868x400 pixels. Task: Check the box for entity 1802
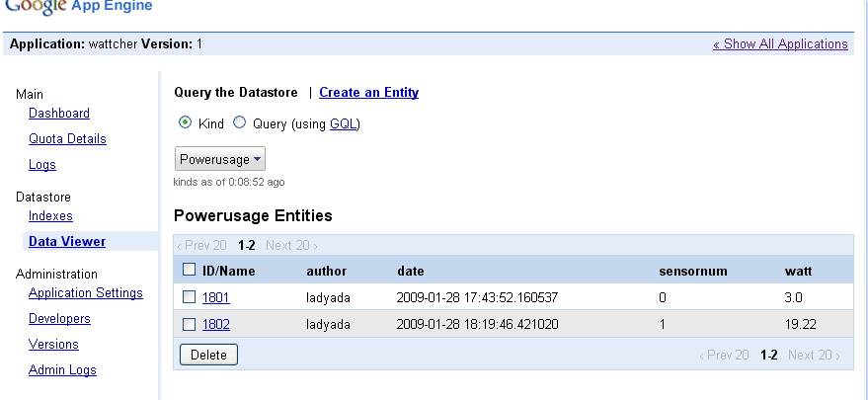coord(190,323)
